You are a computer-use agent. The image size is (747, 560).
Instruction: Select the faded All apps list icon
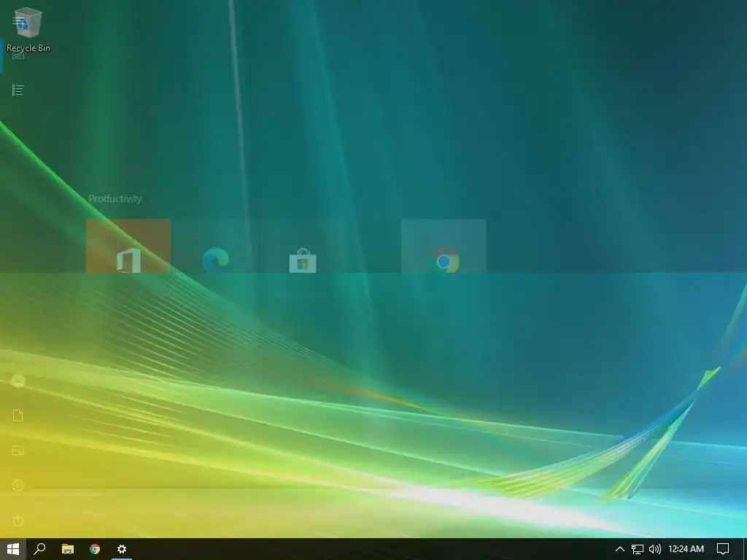click(18, 90)
